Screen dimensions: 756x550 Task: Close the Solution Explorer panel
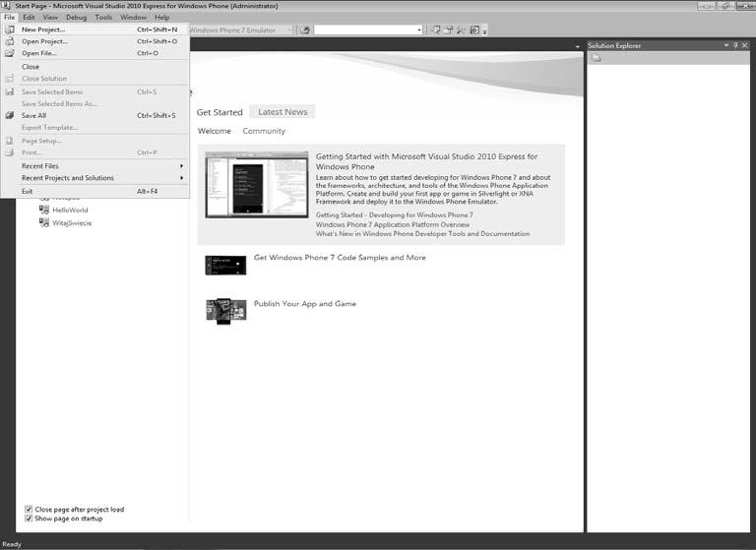click(745, 45)
